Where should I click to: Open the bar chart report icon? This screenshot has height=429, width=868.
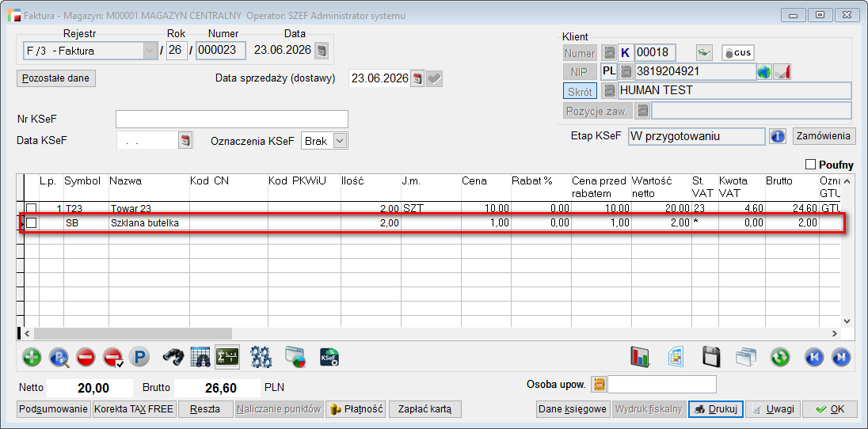(x=640, y=358)
